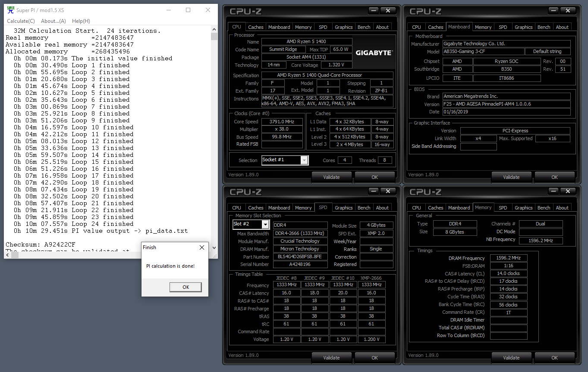Click the Super PI vertical scrollbar up arrow

click(x=214, y=29)
